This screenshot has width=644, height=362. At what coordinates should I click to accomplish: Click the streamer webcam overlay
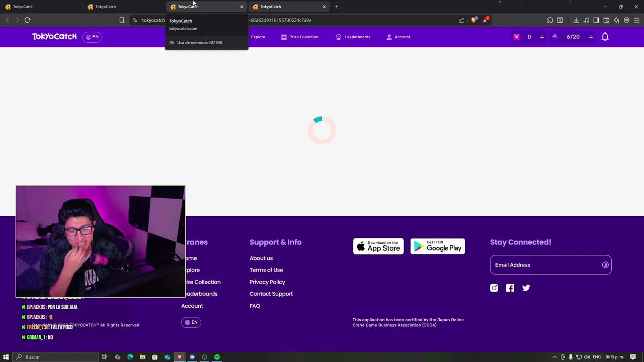point(101,241)
